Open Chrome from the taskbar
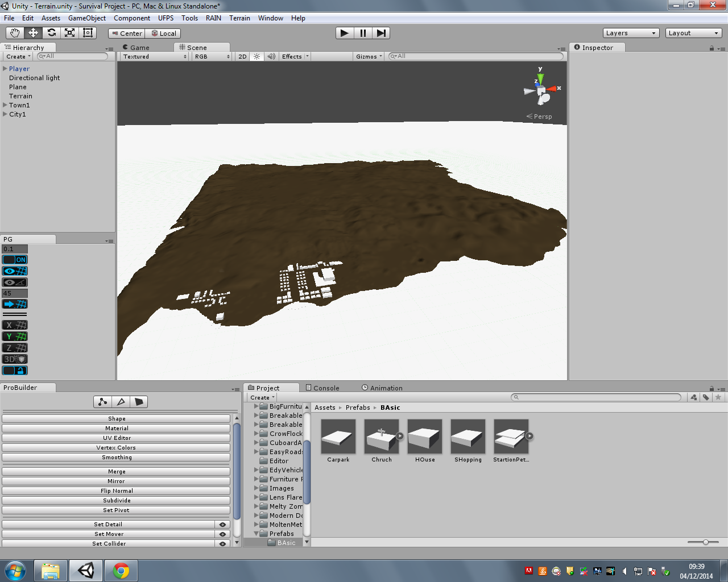728x582 pixels. [x=121, y=570]
